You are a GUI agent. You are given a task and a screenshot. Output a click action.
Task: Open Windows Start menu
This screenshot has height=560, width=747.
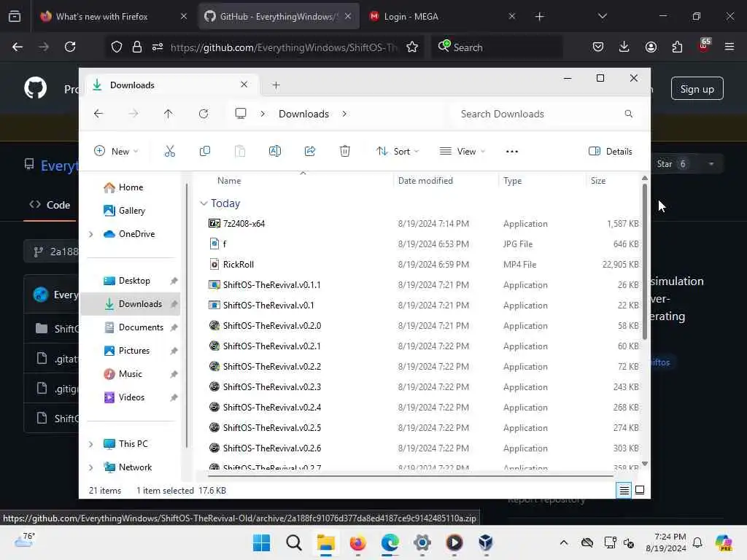(x=261, y=542)
